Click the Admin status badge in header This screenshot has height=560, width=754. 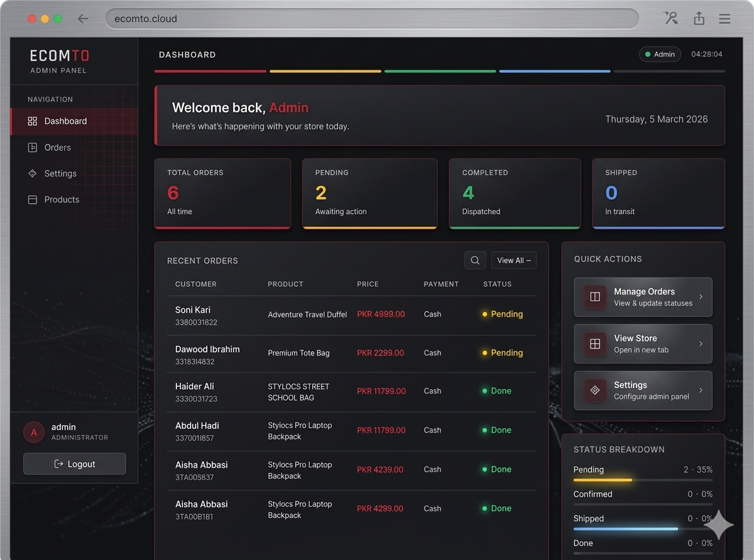(x=660, y=54)
